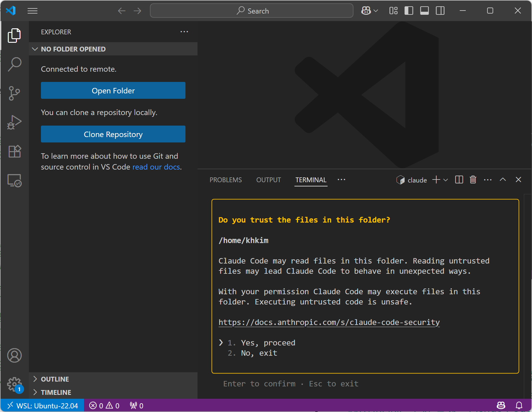Open the claude-code-security docs link
The height and width of the screenshot is (412, 532).
click(x=329, y=322)
